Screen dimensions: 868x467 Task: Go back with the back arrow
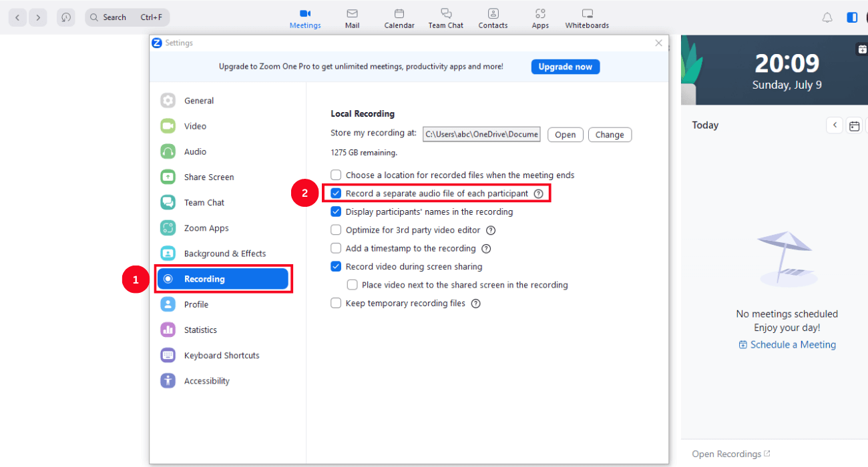(17, 17)
